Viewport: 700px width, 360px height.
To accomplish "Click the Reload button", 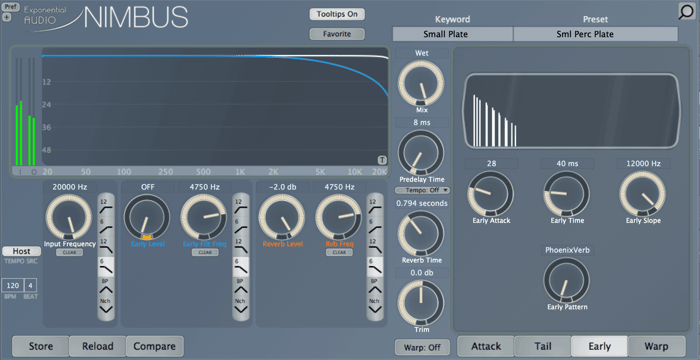I will click(x=97, y=346).
